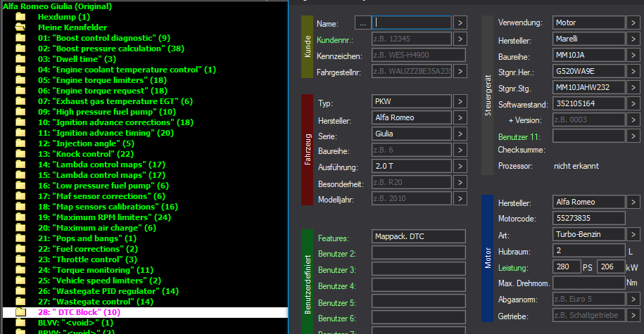Click the Besonderheit input field
Viewport: 644px width, 334px height.
[412, 182]
